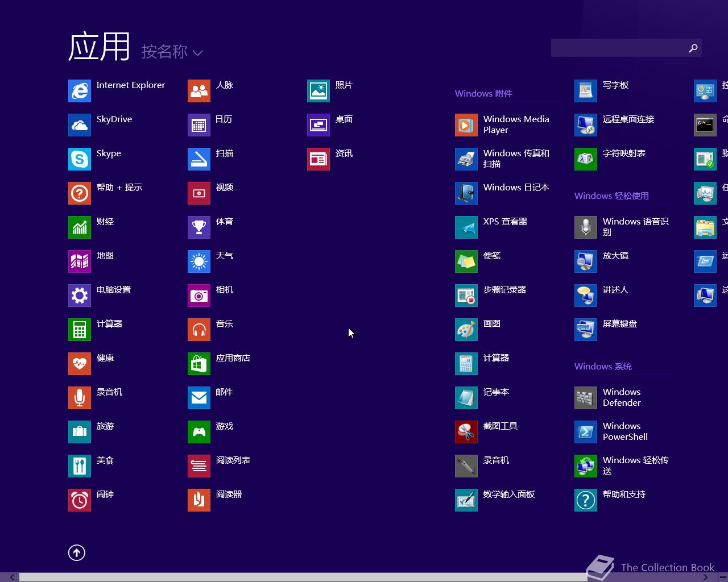Open 字符映射表 icon
Image resolution: width=728 pixels, height=582 pixels.
coord(586,159)
